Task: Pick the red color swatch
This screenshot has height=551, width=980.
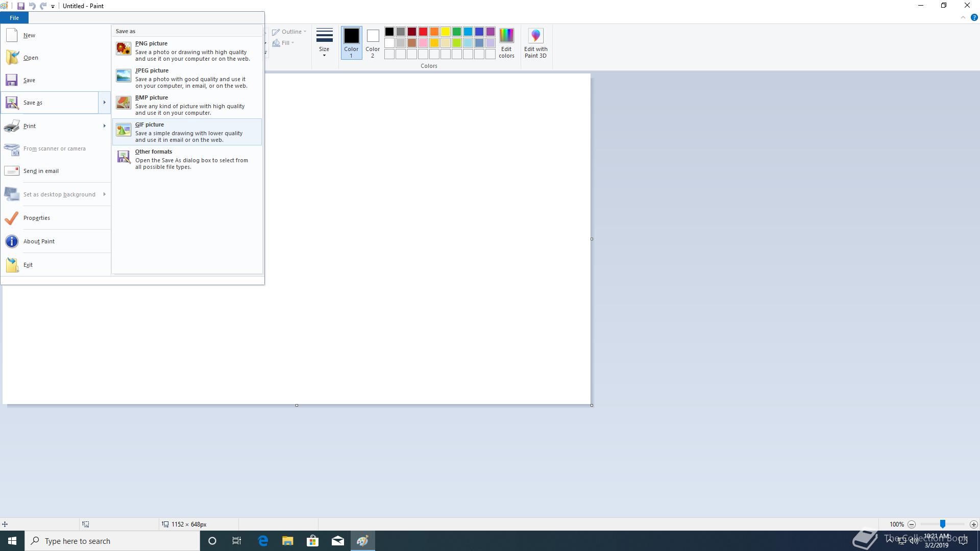Action: (x=423, y=32)
